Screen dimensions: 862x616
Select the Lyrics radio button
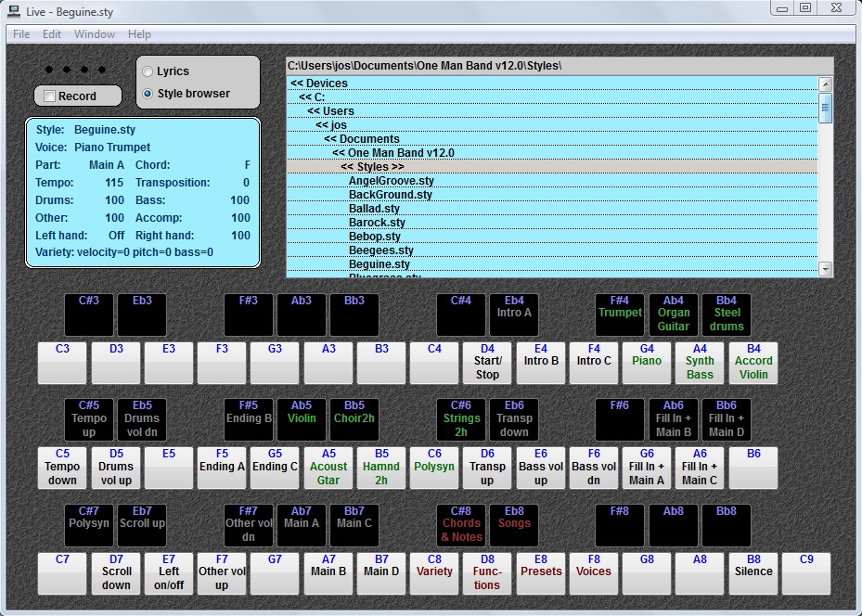coord(148,71)
